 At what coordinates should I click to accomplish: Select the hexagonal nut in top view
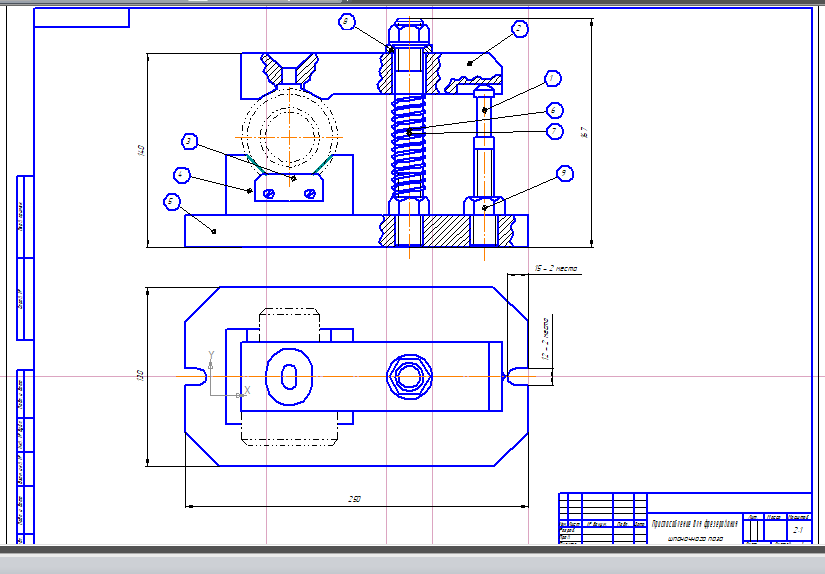409,377
